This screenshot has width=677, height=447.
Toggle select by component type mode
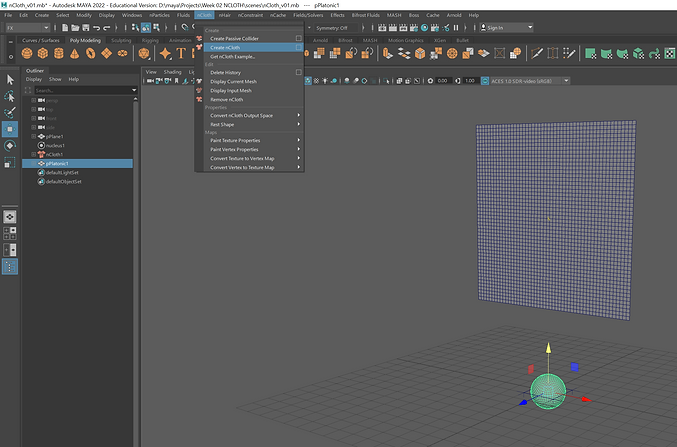(x=156, y=28)
